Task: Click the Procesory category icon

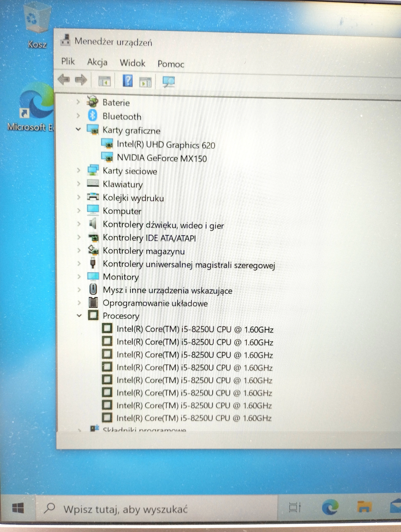Action: (93, 315)
